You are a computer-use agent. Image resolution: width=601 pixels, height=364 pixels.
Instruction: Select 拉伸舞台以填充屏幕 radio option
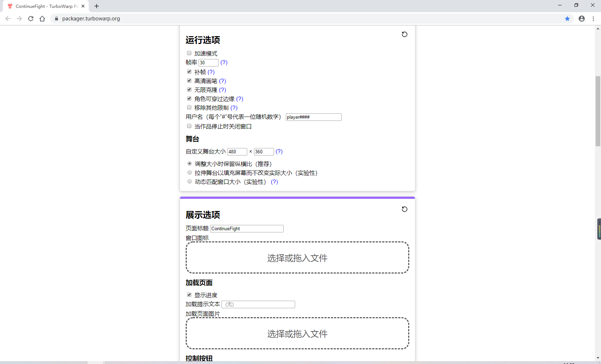click(x=190, y=173)
